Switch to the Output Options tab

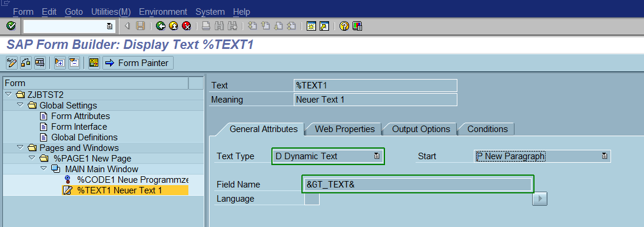[x=421, y=129]
